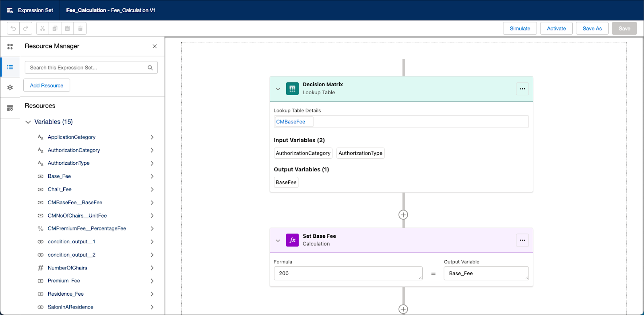Click the Fee_Calculation V1 title tab
This screenshot has height=315, width=644.
111,10
